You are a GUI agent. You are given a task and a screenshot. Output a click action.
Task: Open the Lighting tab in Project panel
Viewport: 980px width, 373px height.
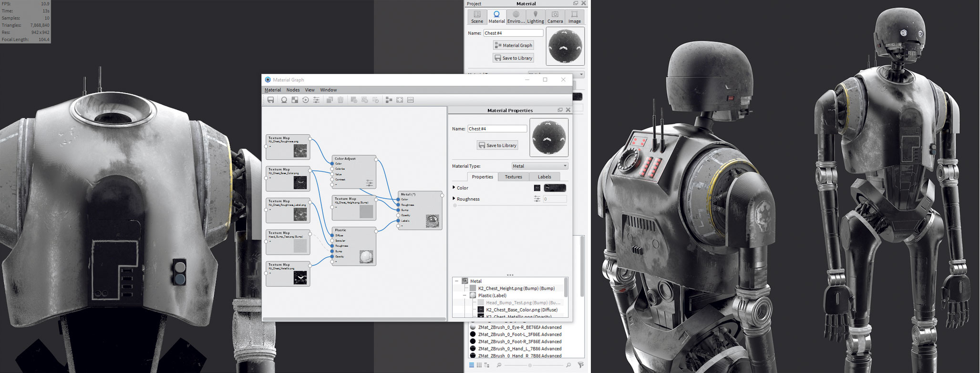(536, 17)
